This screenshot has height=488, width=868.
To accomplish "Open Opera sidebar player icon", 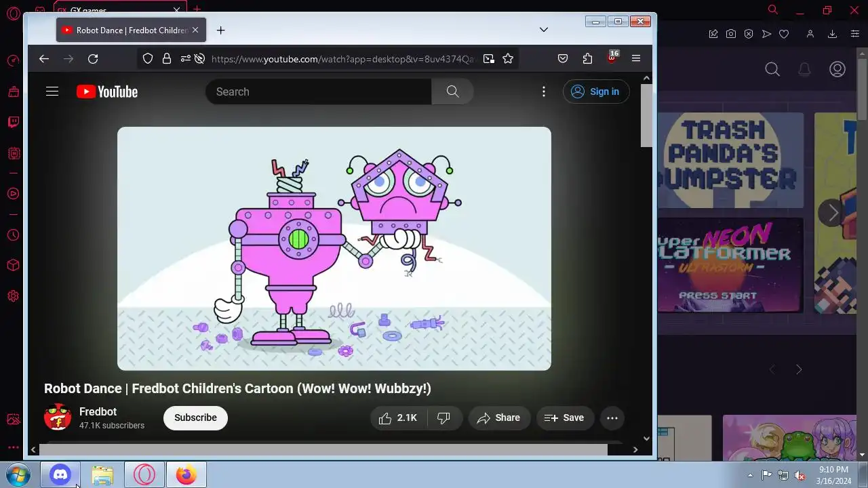I will [13, 194].
